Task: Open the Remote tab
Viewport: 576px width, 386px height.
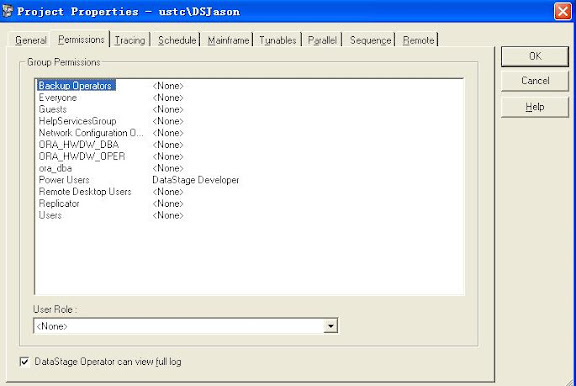Action: (418, 40)
